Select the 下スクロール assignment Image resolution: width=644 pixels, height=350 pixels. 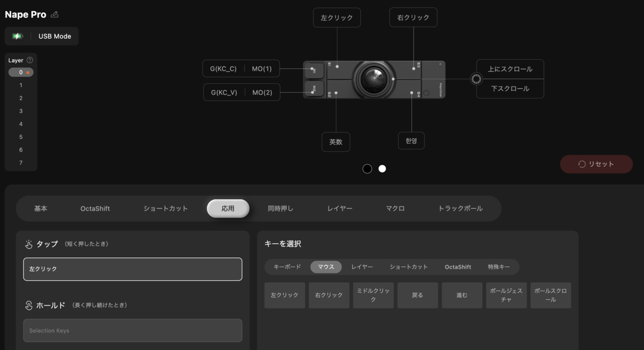pyautogui.click(x=510, y=89)
